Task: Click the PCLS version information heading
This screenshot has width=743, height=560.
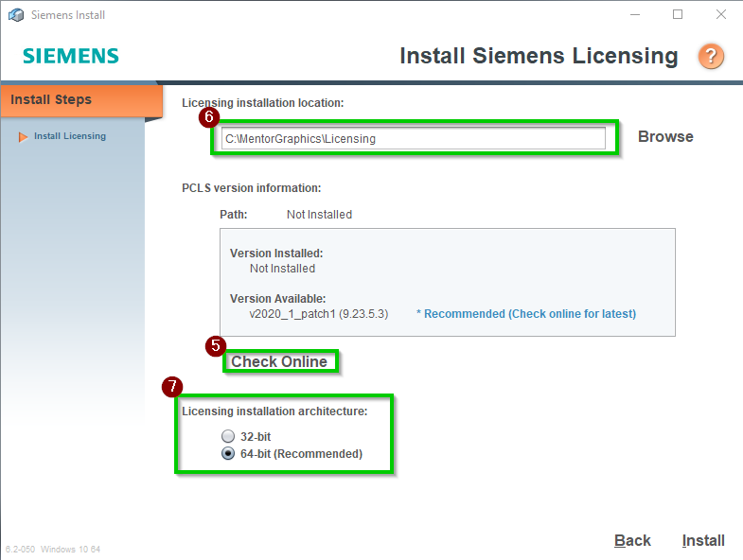Action: [x=252, y=188]
